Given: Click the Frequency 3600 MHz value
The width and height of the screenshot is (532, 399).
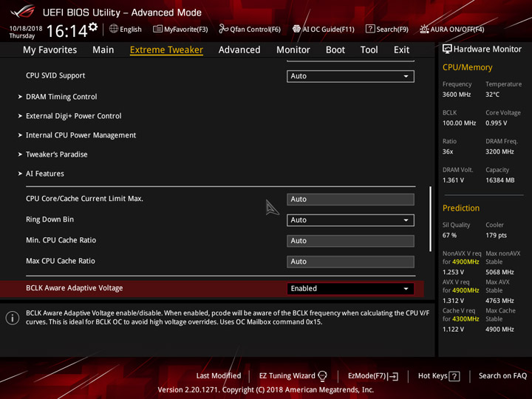Looking at the screenshot, I should click(457, 95).
